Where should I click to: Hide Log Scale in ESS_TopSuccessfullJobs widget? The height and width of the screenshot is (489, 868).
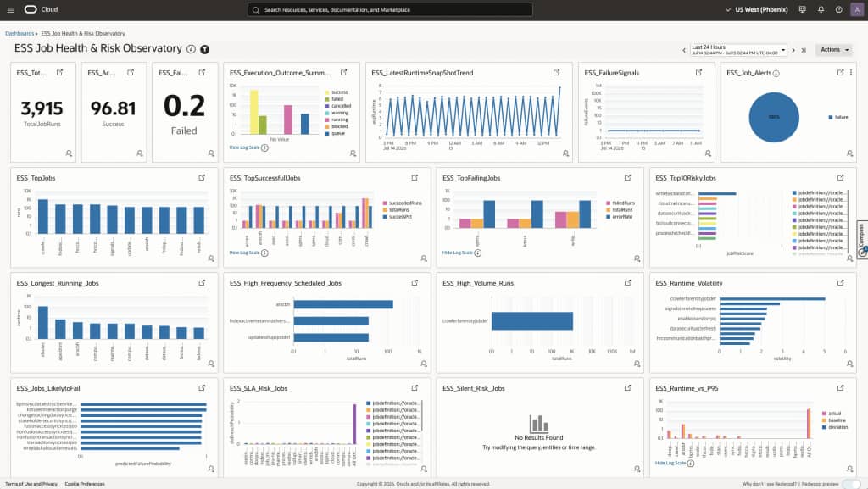245,253
